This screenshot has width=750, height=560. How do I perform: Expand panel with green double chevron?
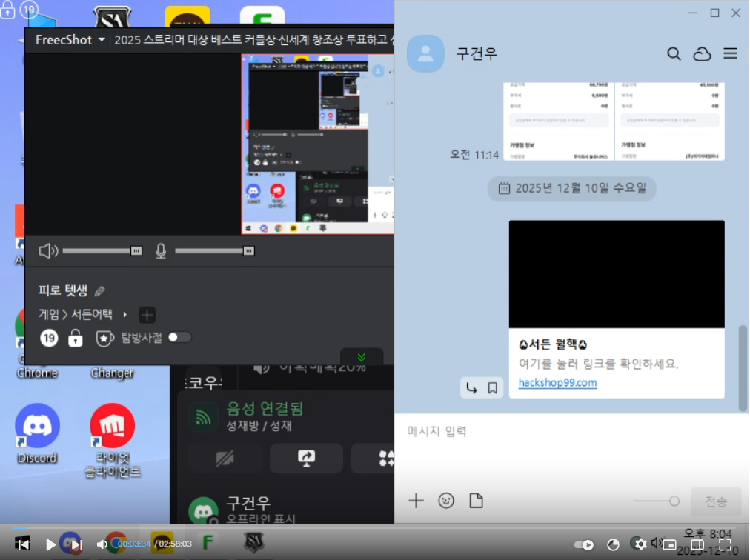[x=361, y=357]
